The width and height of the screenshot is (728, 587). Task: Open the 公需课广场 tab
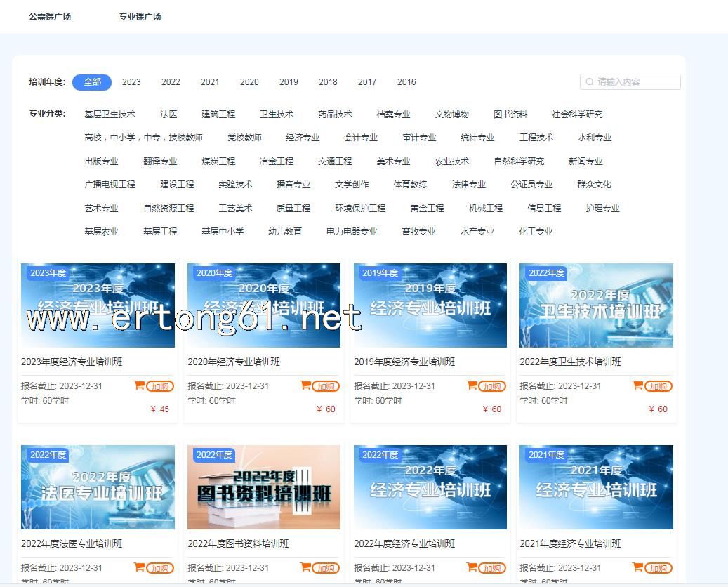tap(50, 16)
